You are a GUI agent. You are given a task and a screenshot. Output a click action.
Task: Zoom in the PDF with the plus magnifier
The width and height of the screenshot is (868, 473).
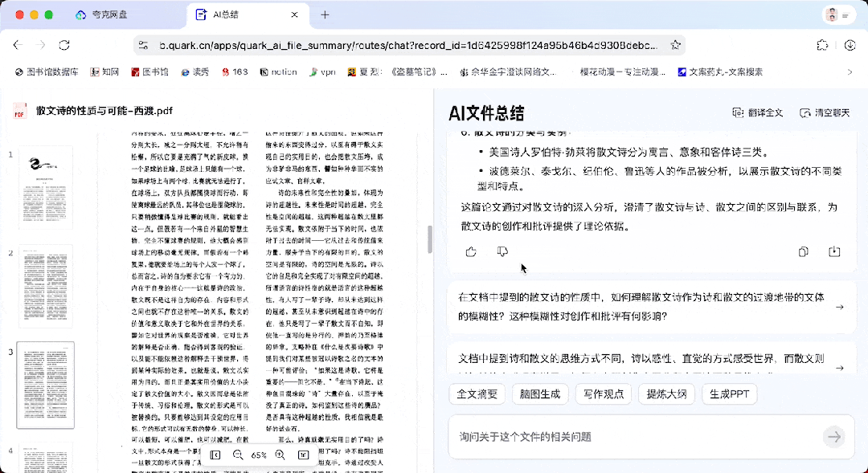click(279, 455)
